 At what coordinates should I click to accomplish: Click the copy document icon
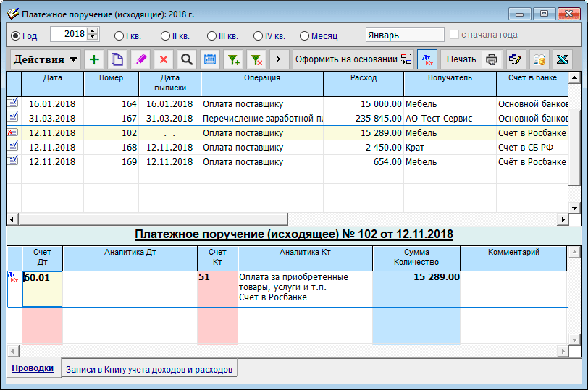[x=117, y=59]
